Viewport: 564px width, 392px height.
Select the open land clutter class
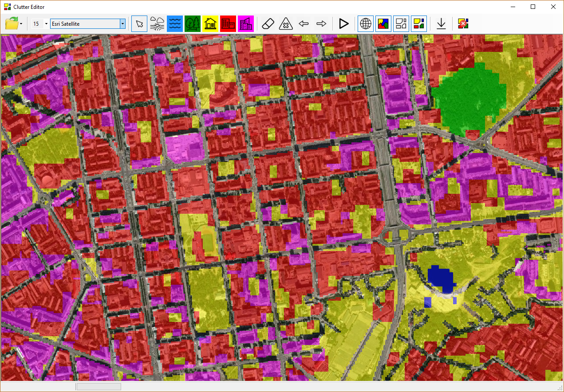pos(157,24)
